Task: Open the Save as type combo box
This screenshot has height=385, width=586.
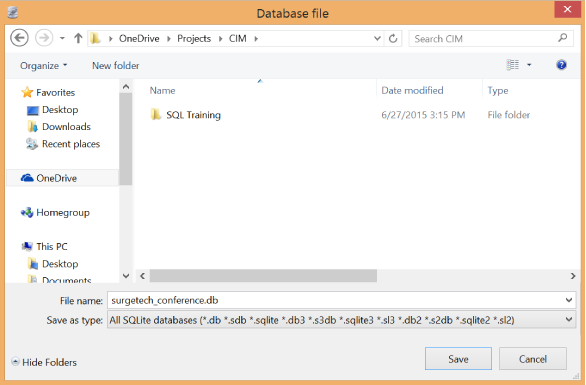Action: coord(342,320)
